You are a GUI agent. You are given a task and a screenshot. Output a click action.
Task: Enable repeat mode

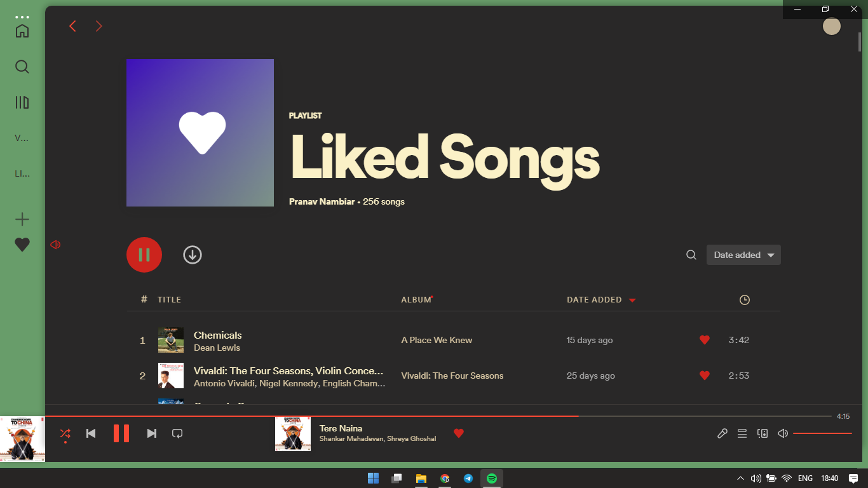pos(177,433)
